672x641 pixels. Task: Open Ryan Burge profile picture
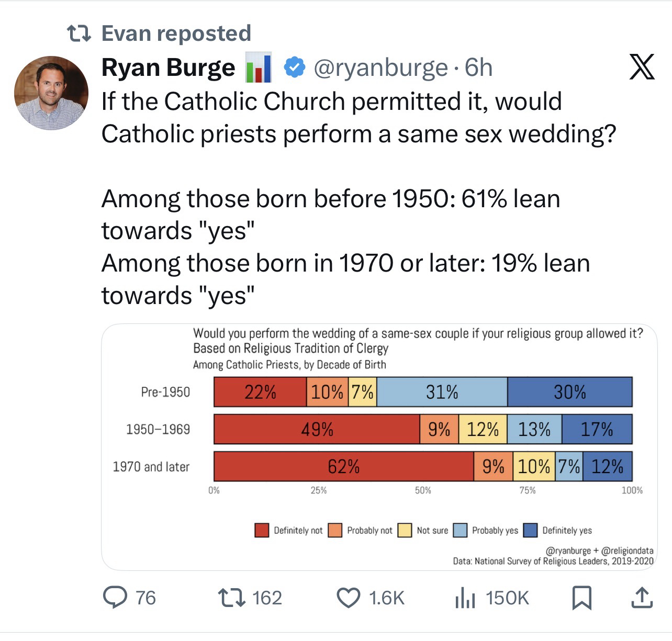[x=51, y=93]
